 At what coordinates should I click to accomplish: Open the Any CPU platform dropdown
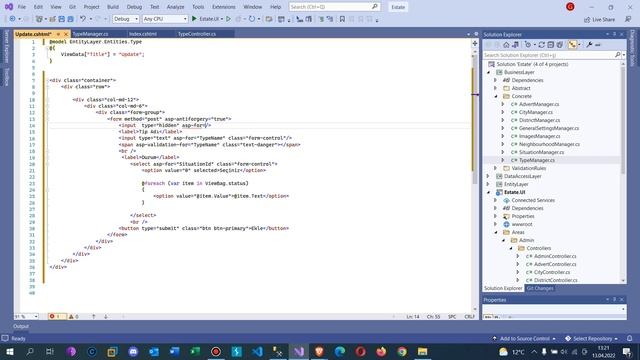click(165, 19)
